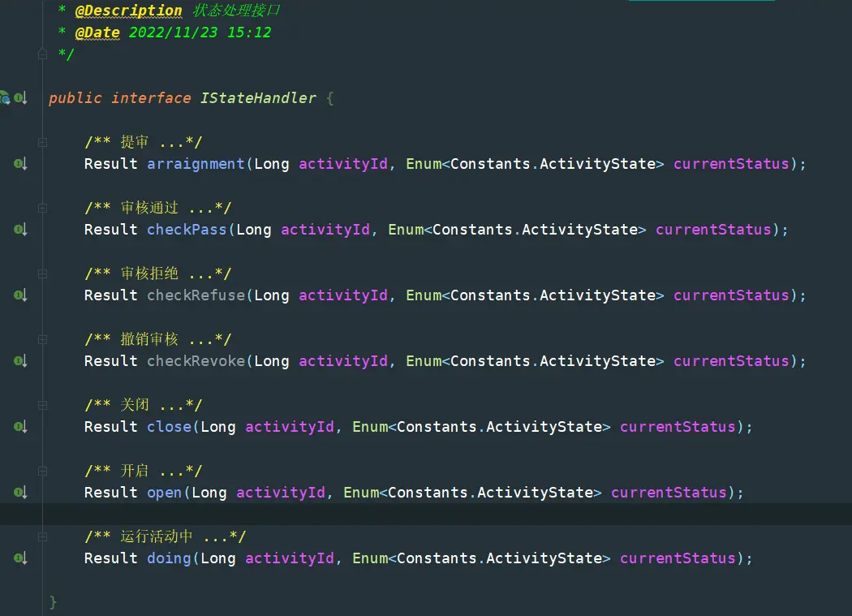Click the @Date tag in the comment

[x=97, y=33]
